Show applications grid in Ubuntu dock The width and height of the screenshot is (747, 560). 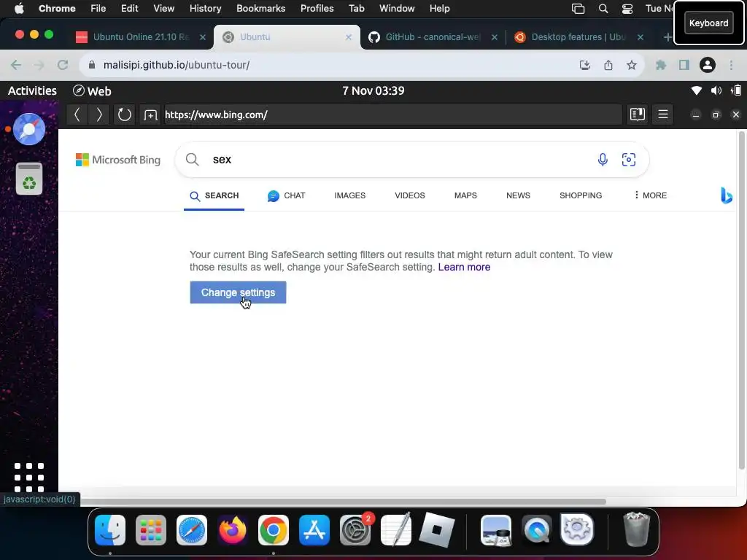(x=29, y=477)
